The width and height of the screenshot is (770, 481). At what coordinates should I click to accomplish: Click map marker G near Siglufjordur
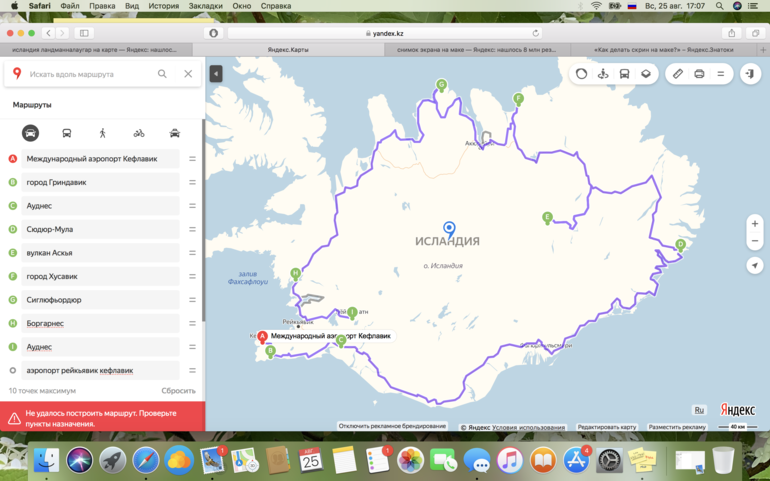click(x=441, y=85)
